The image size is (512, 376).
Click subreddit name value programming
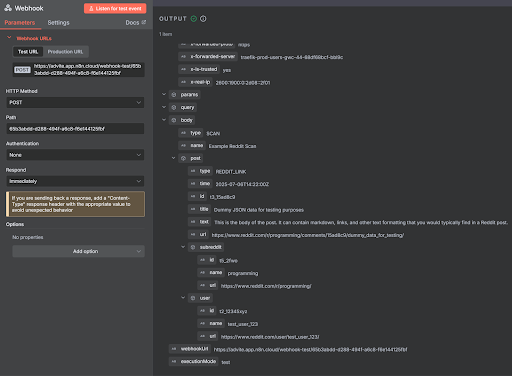click(243, 273)
